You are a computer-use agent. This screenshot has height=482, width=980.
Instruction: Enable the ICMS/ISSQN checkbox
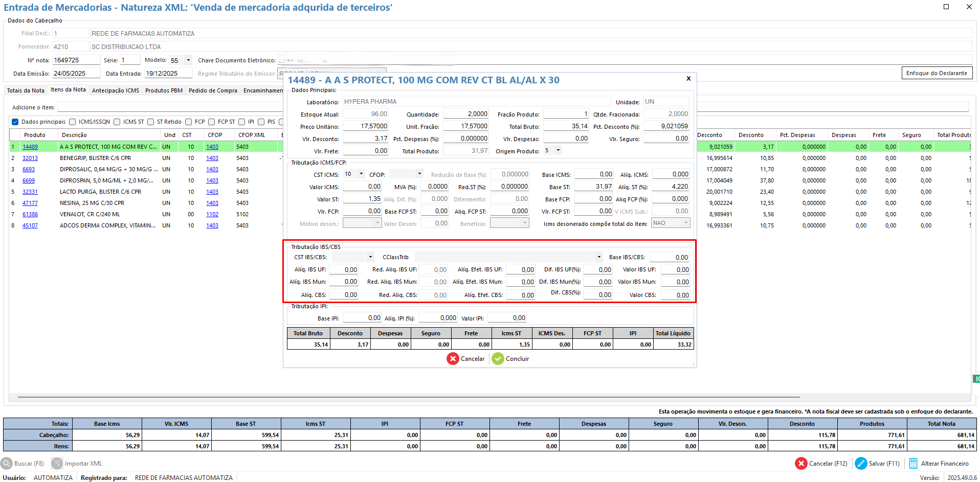(73, 122)
